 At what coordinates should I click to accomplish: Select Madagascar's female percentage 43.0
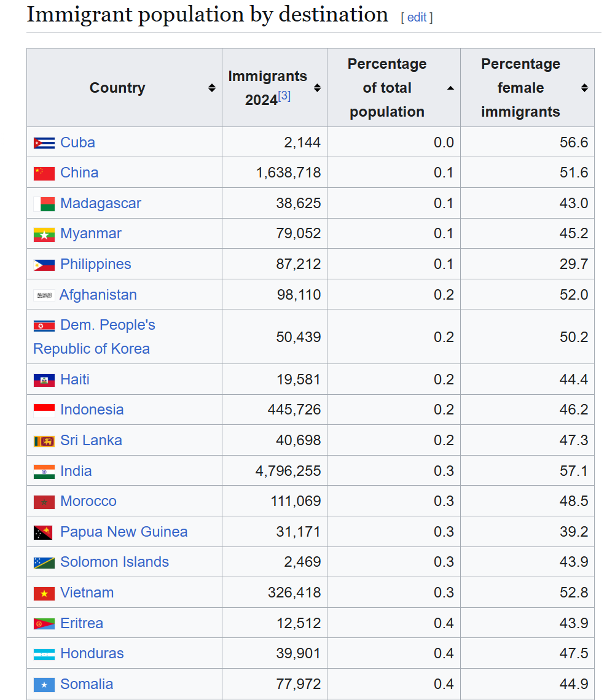pos(573,203)
